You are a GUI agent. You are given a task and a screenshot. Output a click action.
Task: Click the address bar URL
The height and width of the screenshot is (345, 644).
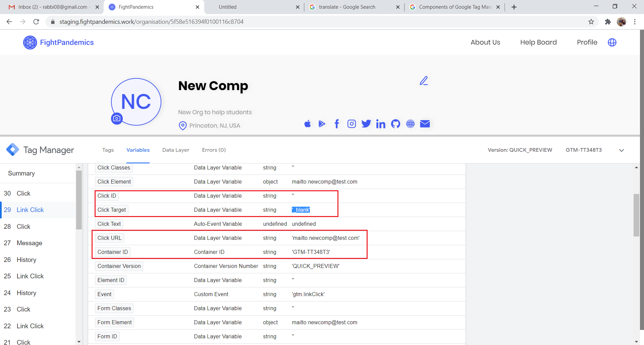(152, 22)
